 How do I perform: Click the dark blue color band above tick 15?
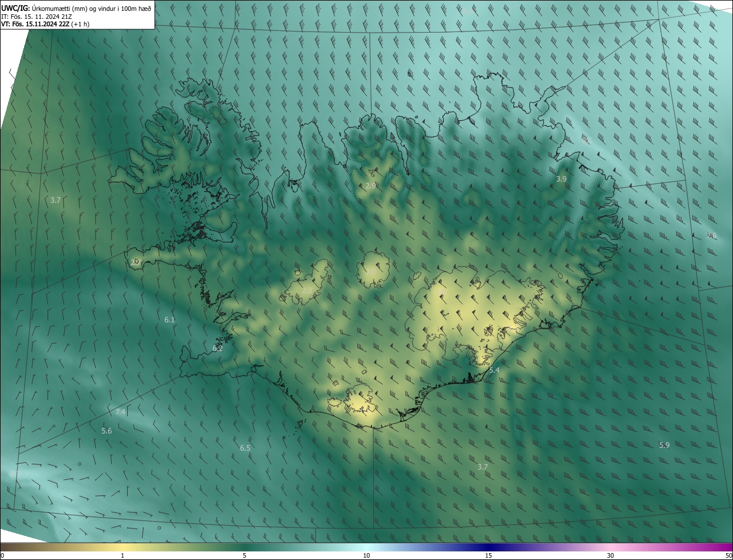tap(488, 547)
